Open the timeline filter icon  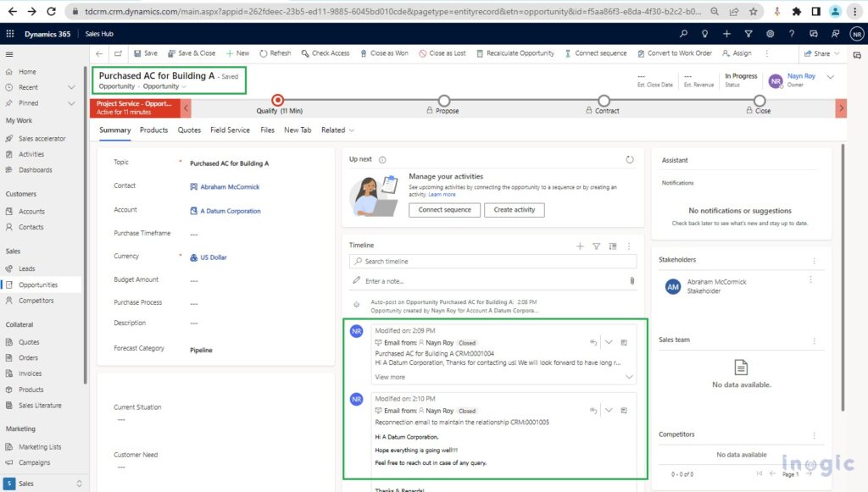[x=596, y=246]
